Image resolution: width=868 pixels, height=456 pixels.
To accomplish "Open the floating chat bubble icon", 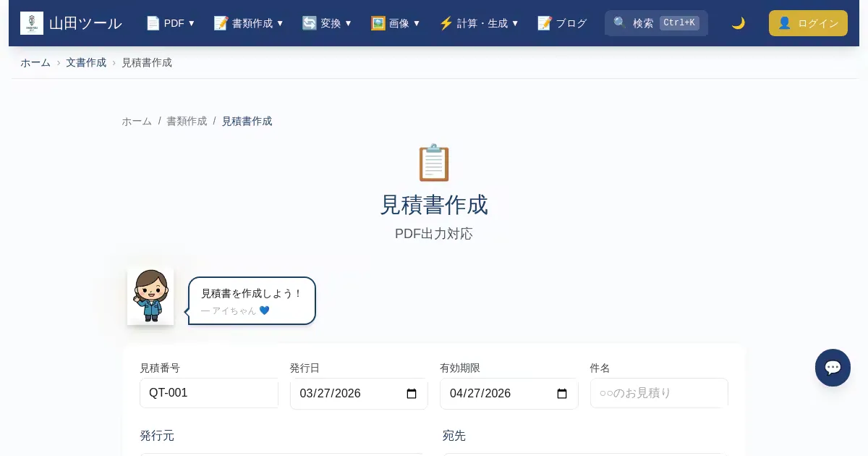I will tap(833, 368).
